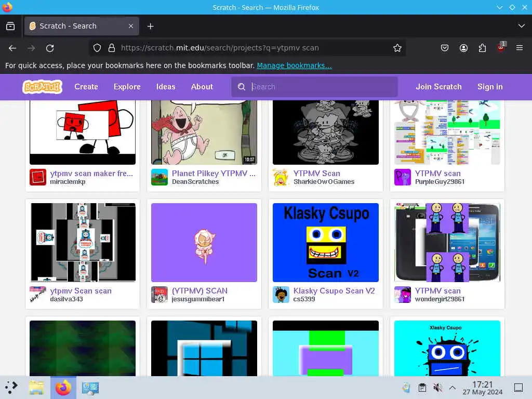
Task: Open project Planet Pilkey YTPMV
Action: [x=214, y=174]
